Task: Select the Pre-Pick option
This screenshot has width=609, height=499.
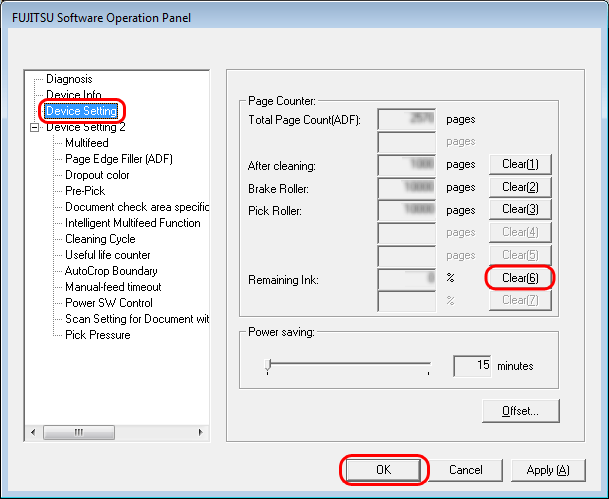Action: coord(85,191)
